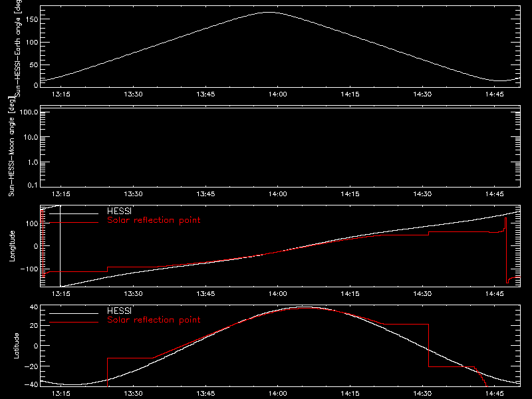Select the 20 tick on Latitude axis
Image resolution: width=532 pixels, height=399 pixels.
tap(34, 326)
